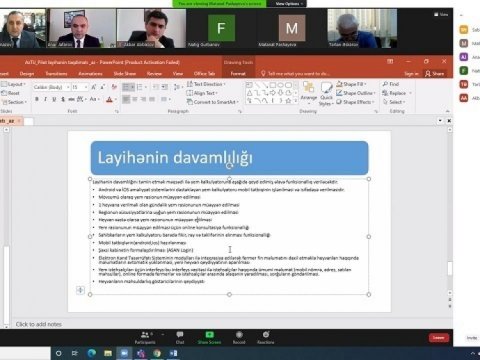The height and width of the screenshot is (360, 480).
Task: Click the red Leave meeting button
Action: [438, 338]
